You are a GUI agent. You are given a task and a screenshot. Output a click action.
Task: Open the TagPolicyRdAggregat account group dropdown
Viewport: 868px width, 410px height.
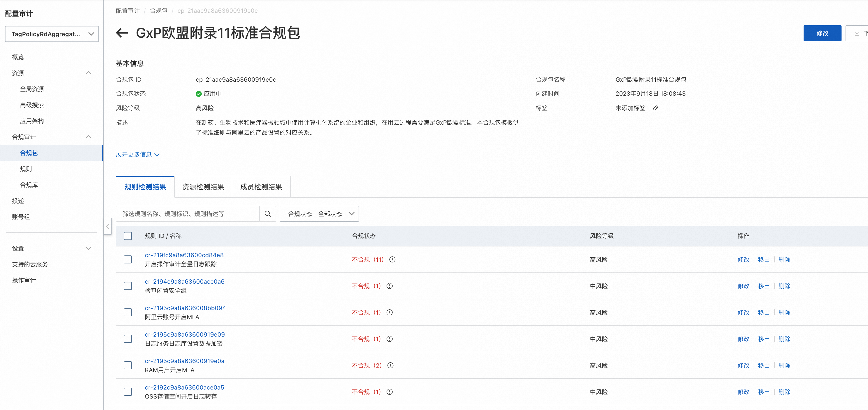pyautogui.click(x=52, y=34)
